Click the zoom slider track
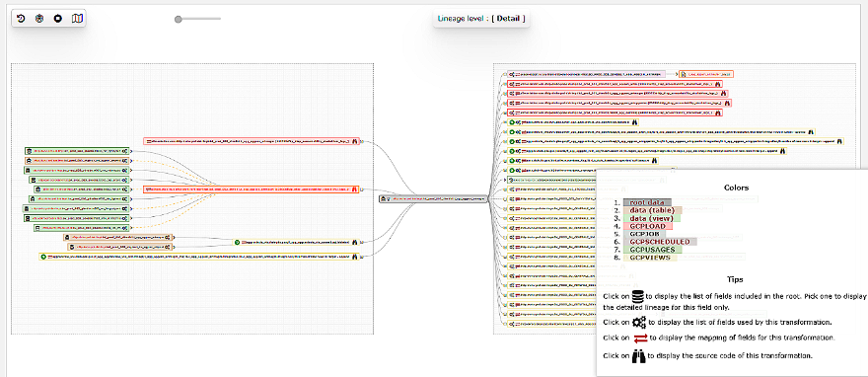The image size is (868, 377). 198,20
